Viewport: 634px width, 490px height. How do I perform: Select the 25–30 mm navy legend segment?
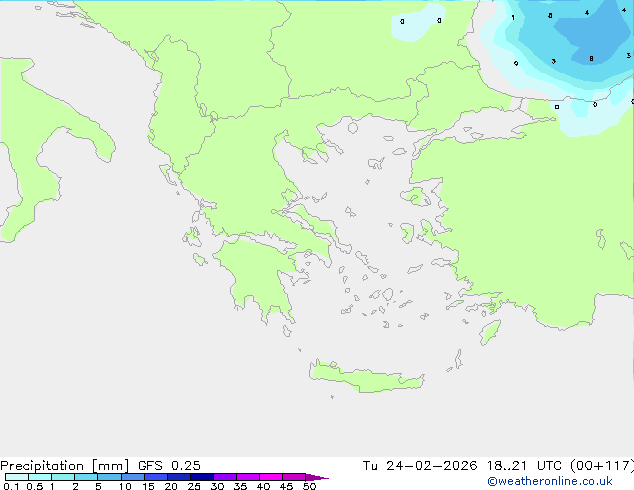(201, 477)
